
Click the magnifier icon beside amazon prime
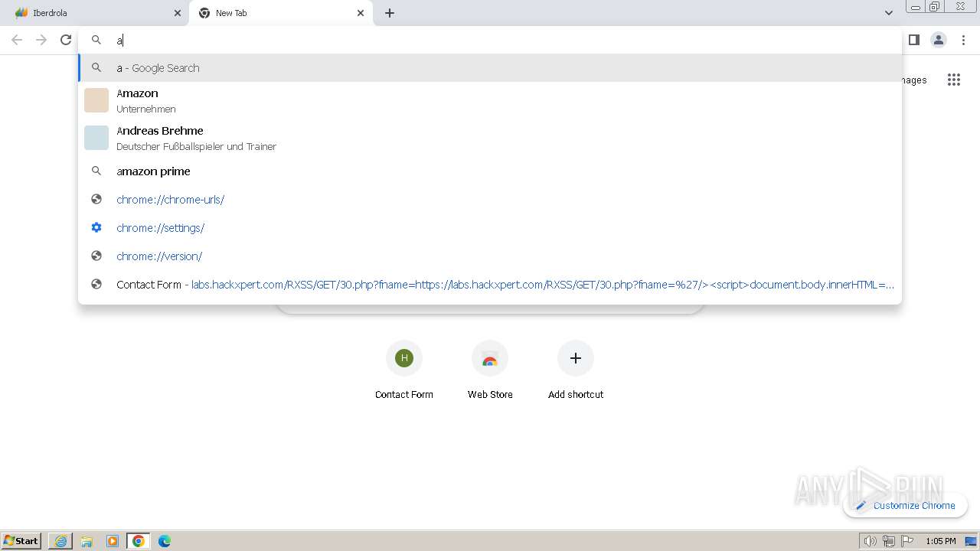pyautogui.click(x=96, y=171)
